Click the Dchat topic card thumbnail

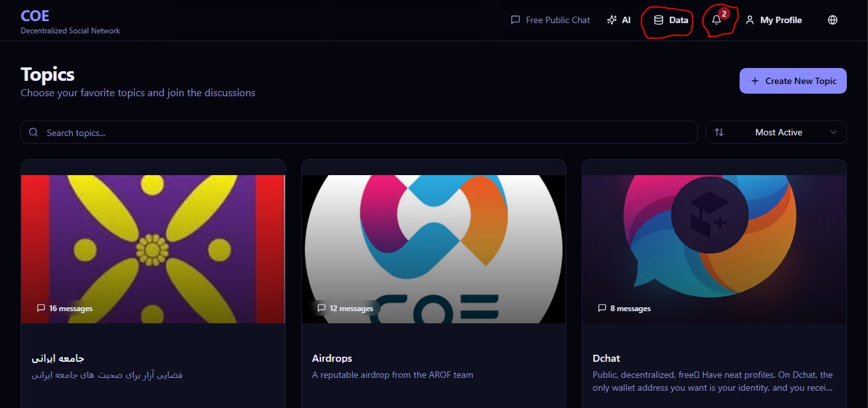click(x=714, y=248)
